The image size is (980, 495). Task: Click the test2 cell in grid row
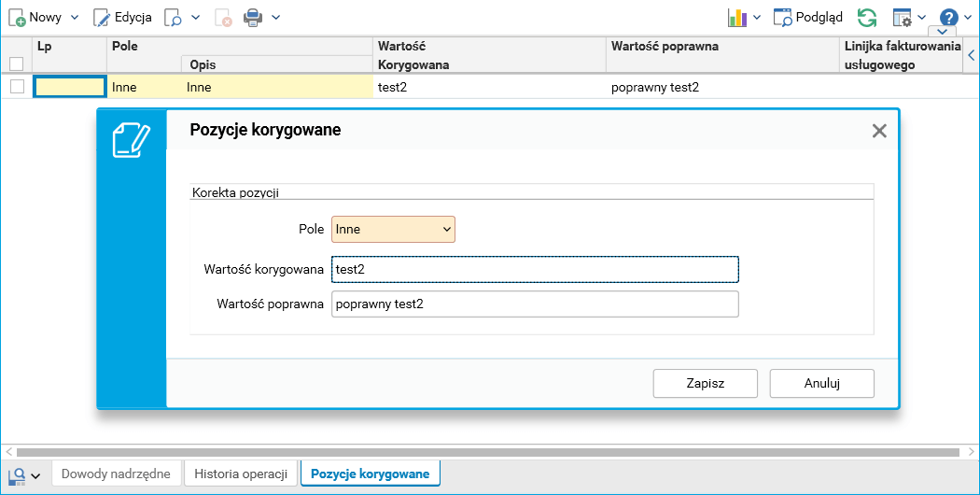pyautogui.click(x=490, y=87)
